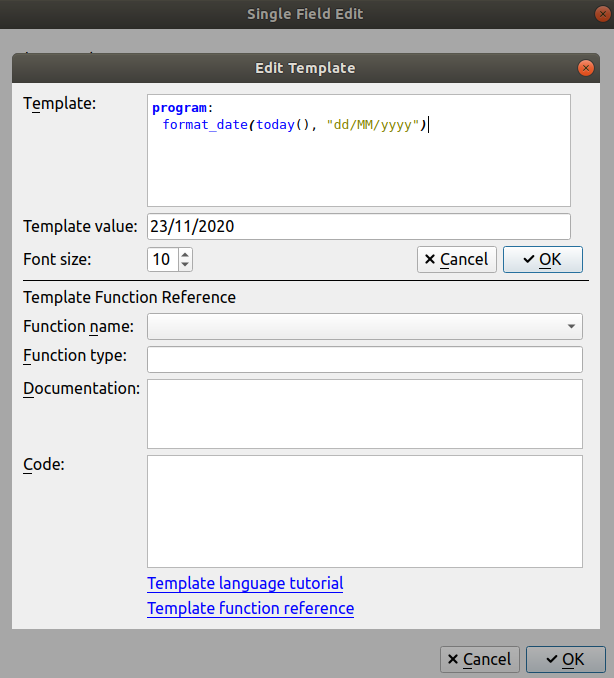Decrease font size with down arrow
Image resolution: width=614 pixels, height=678 pixels.
(185, 265)
